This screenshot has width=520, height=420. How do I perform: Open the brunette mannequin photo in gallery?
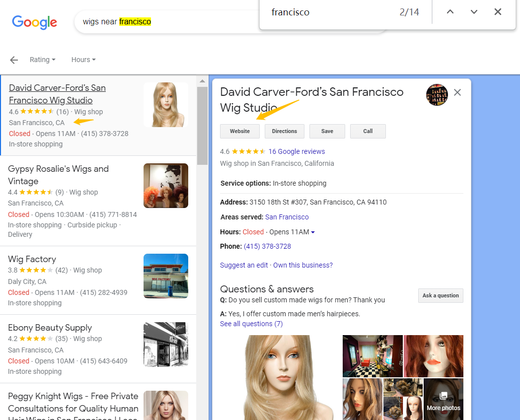coord(363,399)
